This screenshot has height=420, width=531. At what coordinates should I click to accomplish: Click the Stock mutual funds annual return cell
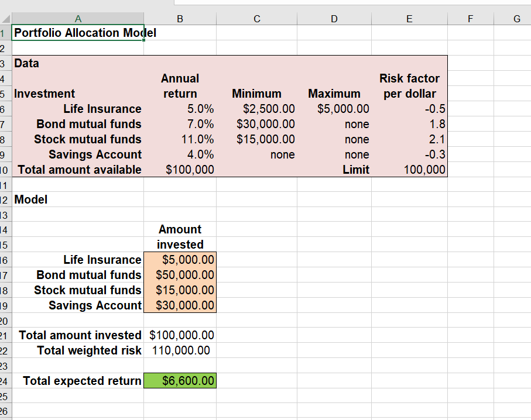pos(180,139)
